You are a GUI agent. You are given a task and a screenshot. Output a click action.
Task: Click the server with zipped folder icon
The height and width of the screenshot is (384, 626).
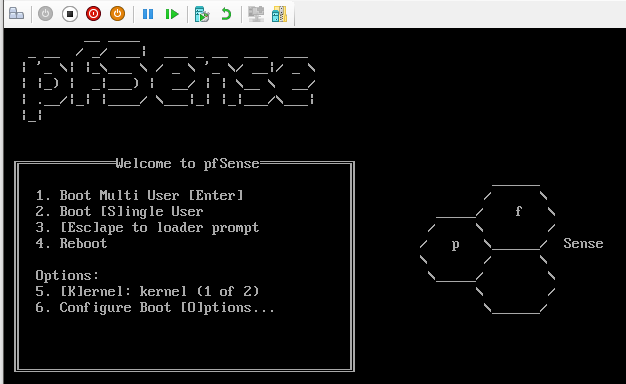279,14
